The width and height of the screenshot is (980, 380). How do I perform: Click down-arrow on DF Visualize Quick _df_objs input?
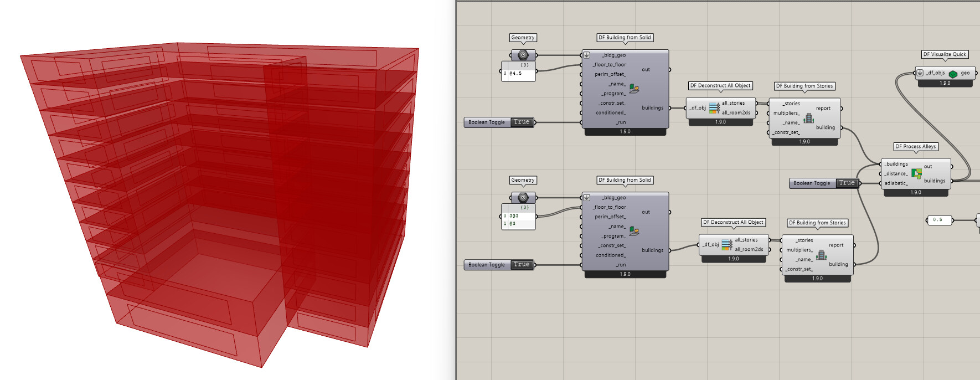pos(920,73)
